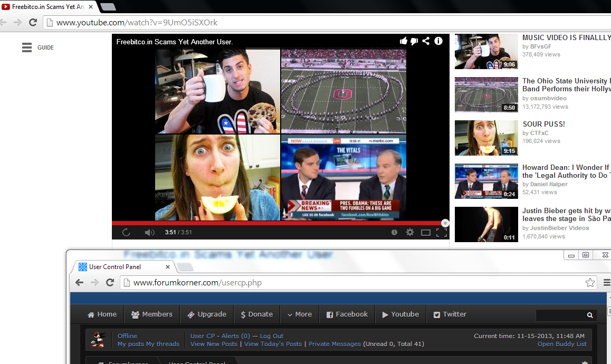Open Private Messages link
This screenshot has height=364, width=611.
click(335, 344)
